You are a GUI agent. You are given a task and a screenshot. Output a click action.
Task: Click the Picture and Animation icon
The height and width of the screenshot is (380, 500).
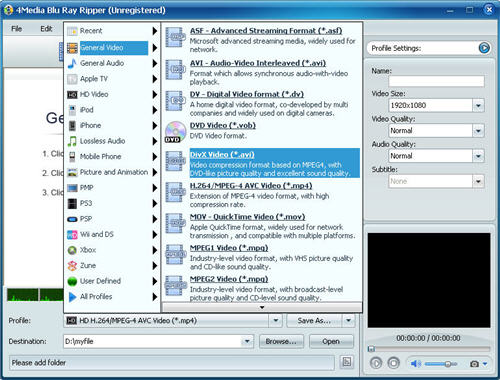tap(72, 172)
